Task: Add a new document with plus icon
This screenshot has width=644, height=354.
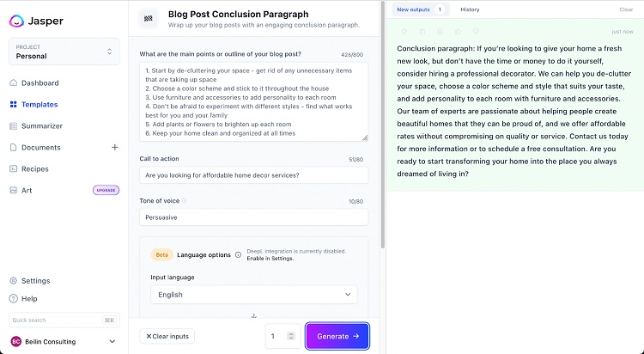Action: click(x=114, y=147)
